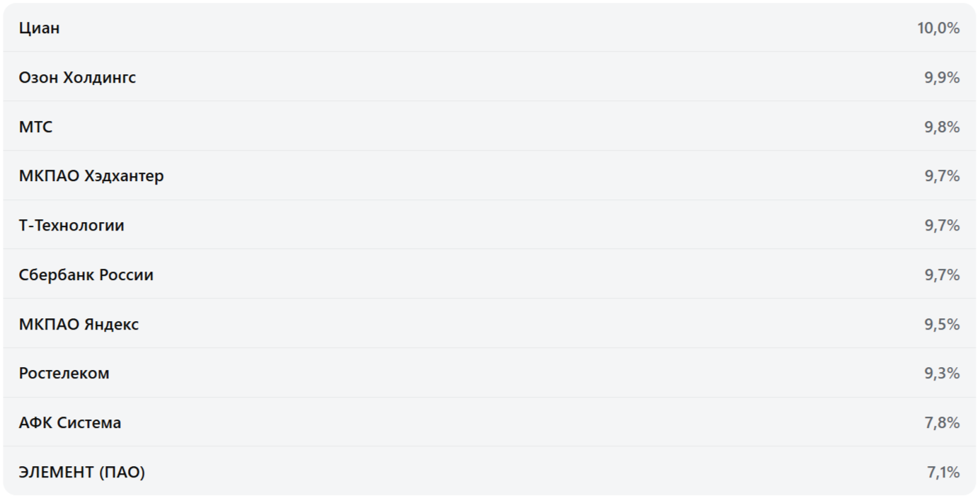Viewport: 980px width, 498px height.
Task: Click the Циан company name
Action: [40, 28]
